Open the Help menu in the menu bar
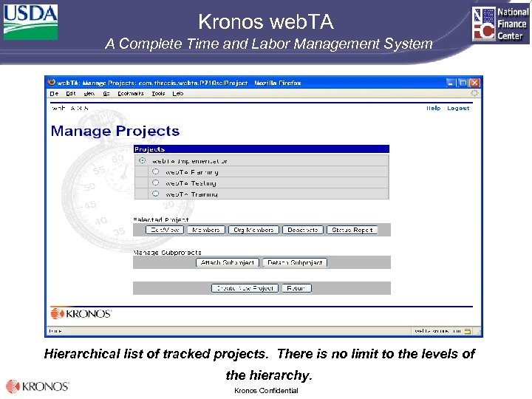 (x=178, y=93)
